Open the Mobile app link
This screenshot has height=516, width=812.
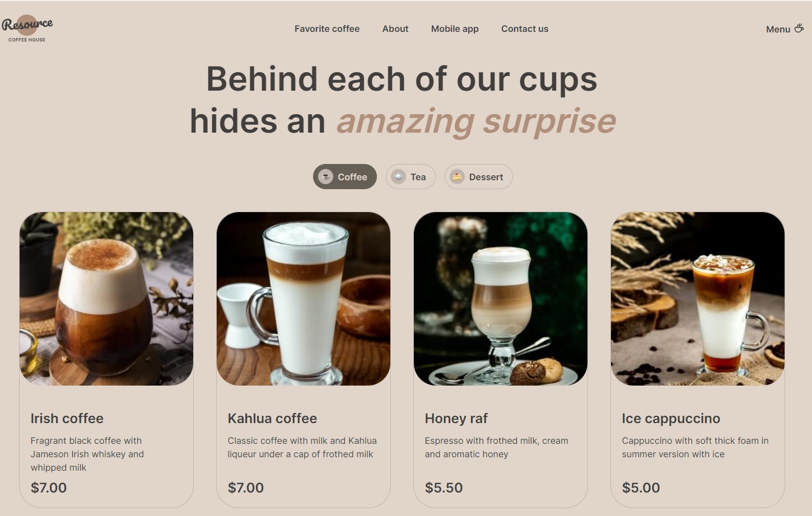tap(455, 29)
